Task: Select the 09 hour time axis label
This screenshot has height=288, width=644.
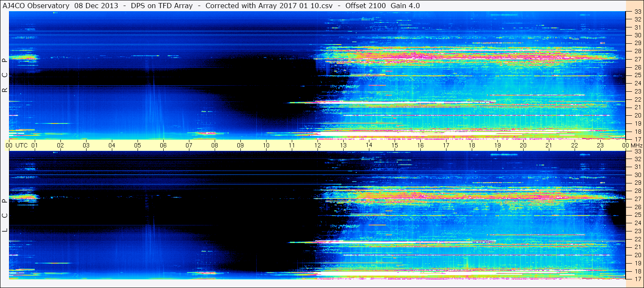Action: (x=240, y=145)
